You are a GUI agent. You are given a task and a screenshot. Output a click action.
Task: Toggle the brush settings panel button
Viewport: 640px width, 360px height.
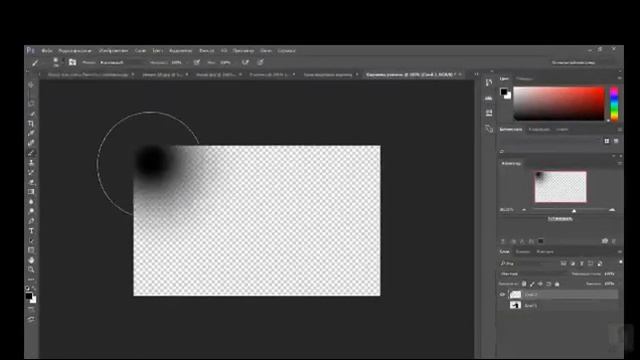(x=72, y=62)
